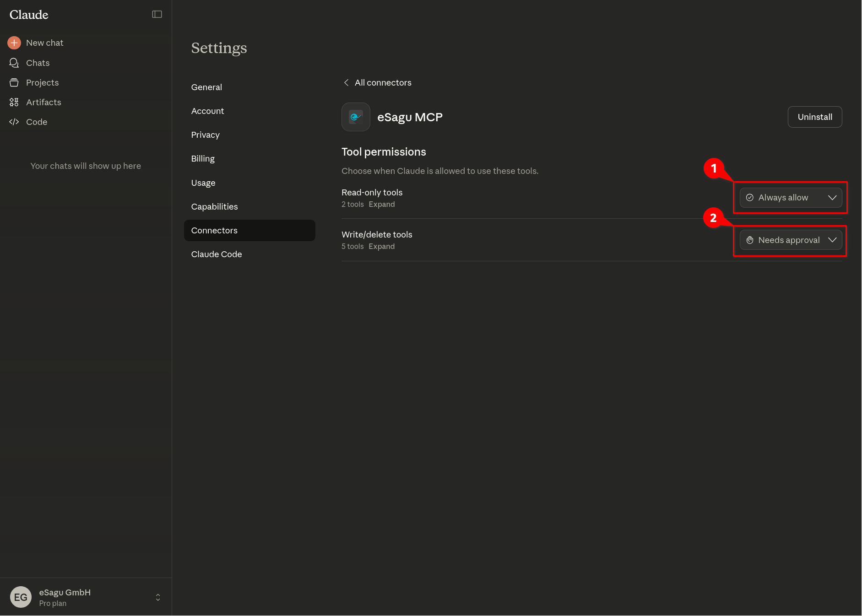Click the orange New chat plus icon

14,43
